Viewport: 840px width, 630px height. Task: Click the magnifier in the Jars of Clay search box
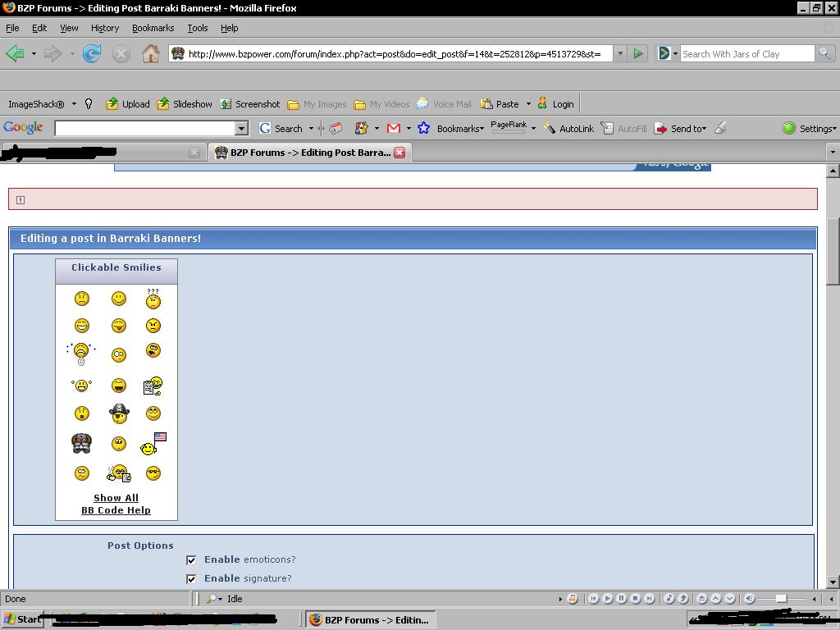(x=824, y=53)
